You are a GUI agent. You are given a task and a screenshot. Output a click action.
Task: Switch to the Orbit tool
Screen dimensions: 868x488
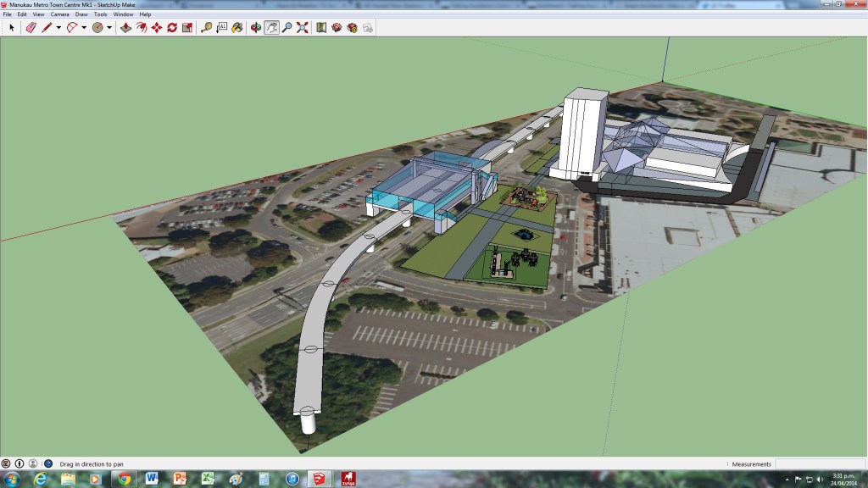coord(255,28)
